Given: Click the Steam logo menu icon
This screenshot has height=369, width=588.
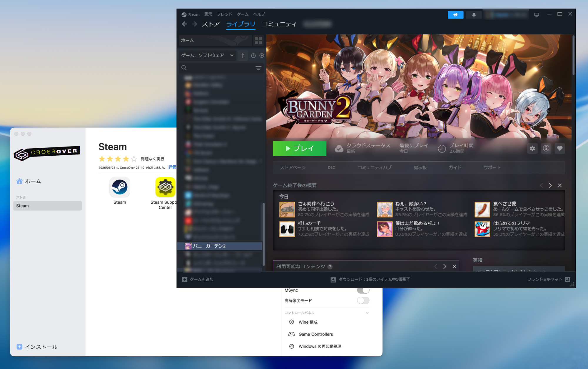Looking at the screenshot, I should [x=184, y=14].
